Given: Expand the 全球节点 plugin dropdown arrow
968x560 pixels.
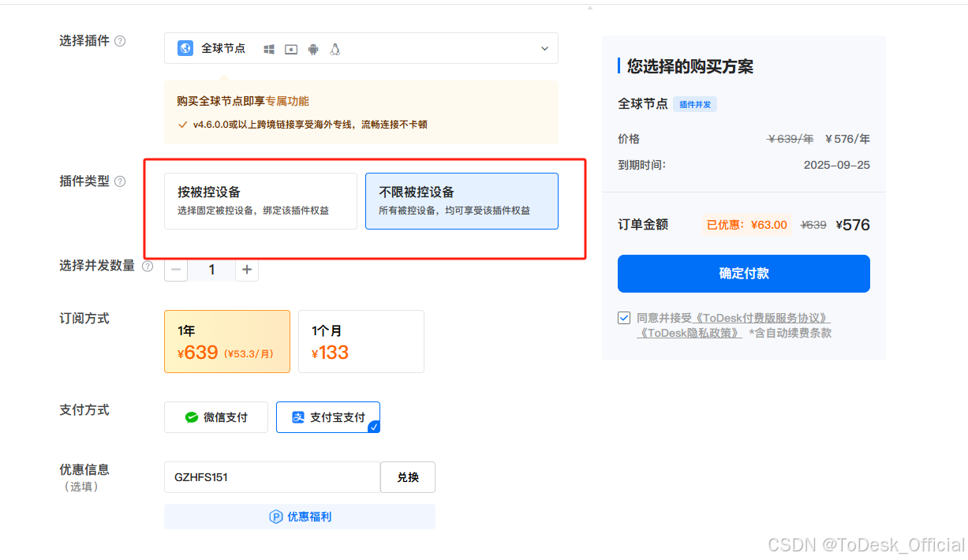Looking at the screenshot, I should tap(544, 49).
